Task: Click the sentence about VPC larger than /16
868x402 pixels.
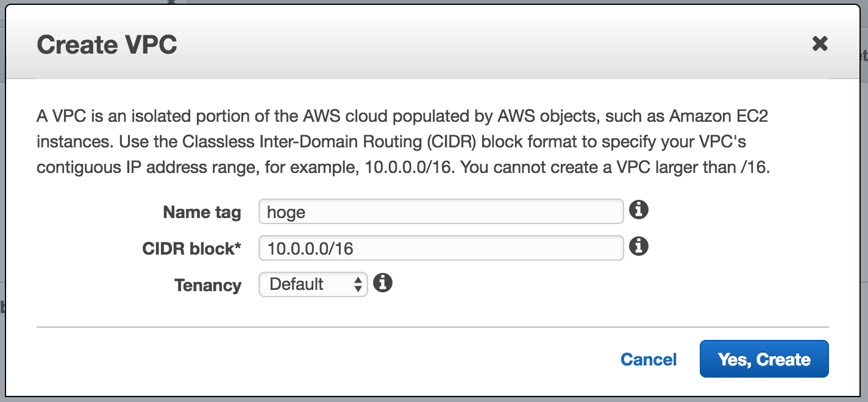Action: [616, 167]
